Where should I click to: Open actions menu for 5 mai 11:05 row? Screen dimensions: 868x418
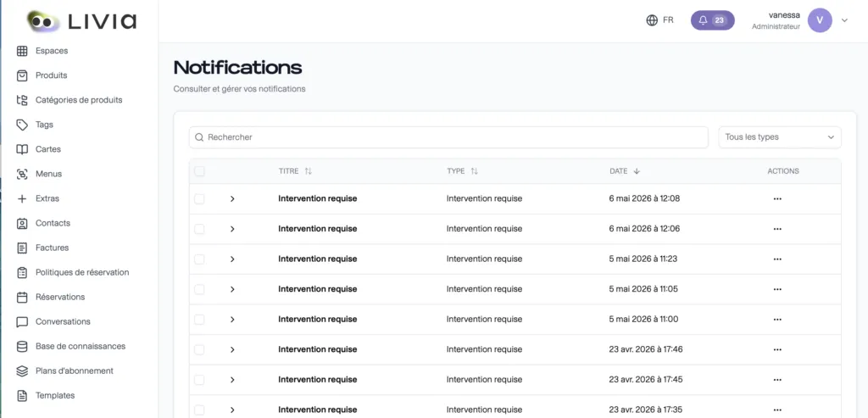pyautogui.click(x=777, y=290)
